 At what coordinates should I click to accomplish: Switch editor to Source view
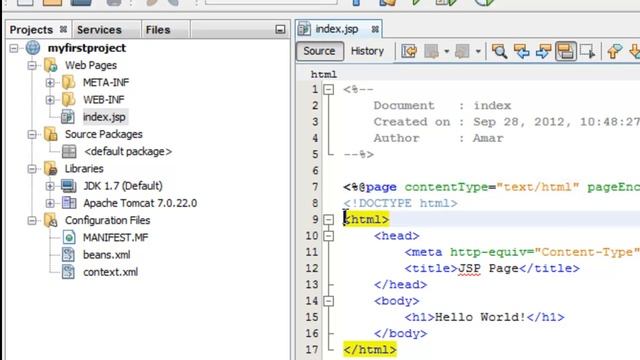click(x=320, y=51)
